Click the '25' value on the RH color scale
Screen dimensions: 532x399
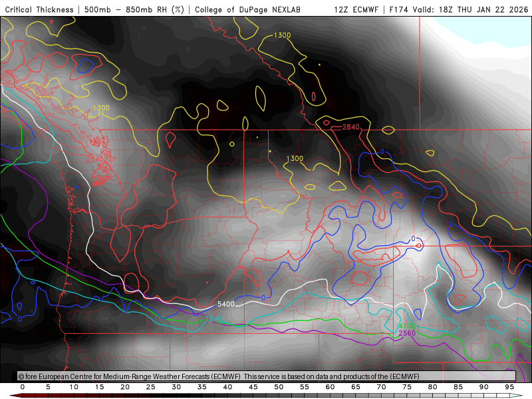[x=151, y=387]
